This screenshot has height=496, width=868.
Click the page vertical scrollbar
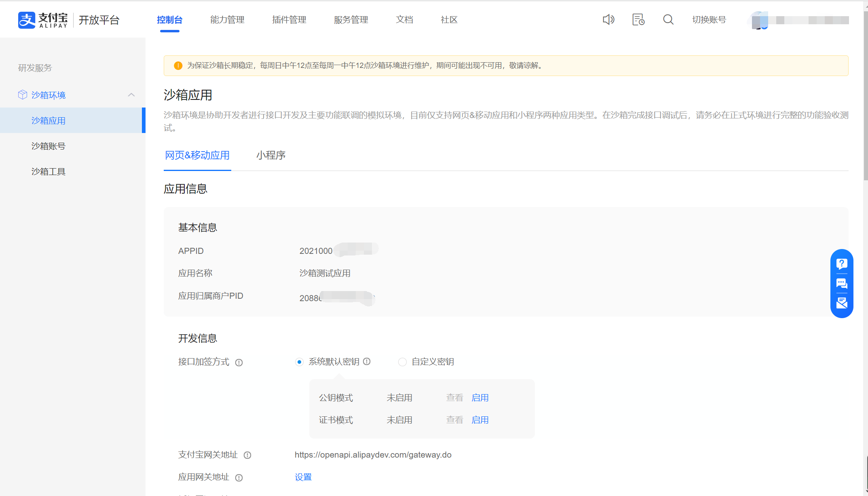[x=865, y=95]
